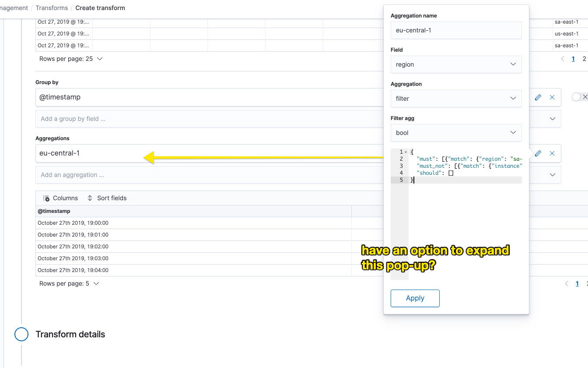The width and height of the screenshot is (588, 368).
Task: Collapse the JSON code fold arrow on line 1
Action: tap(406, 152)
